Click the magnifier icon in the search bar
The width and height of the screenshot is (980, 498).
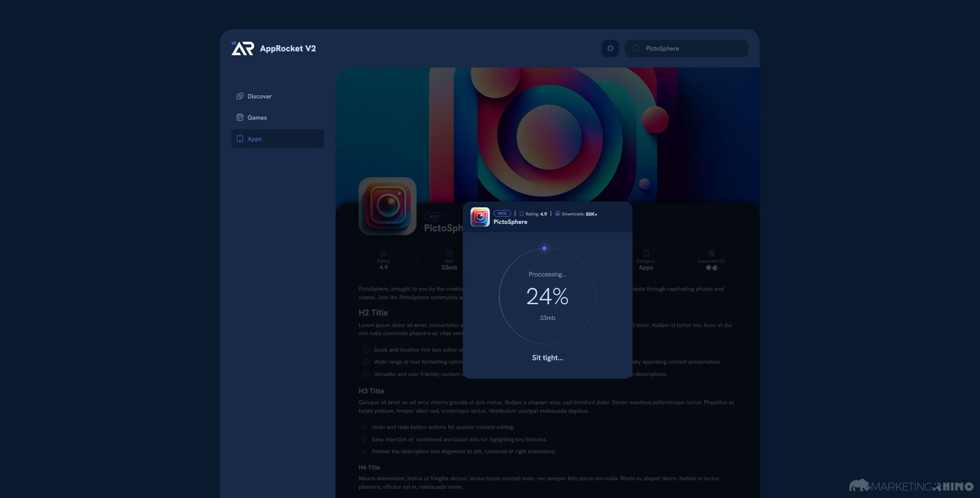pos(636,48)
